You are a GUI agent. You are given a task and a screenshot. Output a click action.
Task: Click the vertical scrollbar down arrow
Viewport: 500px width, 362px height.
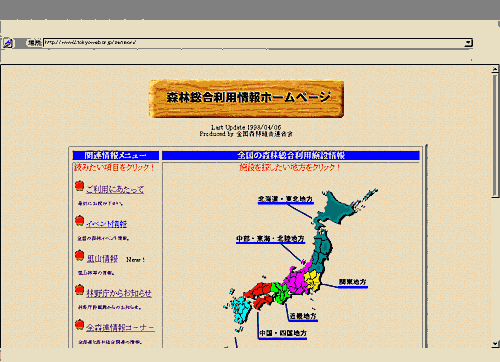(x=496, y=343)
